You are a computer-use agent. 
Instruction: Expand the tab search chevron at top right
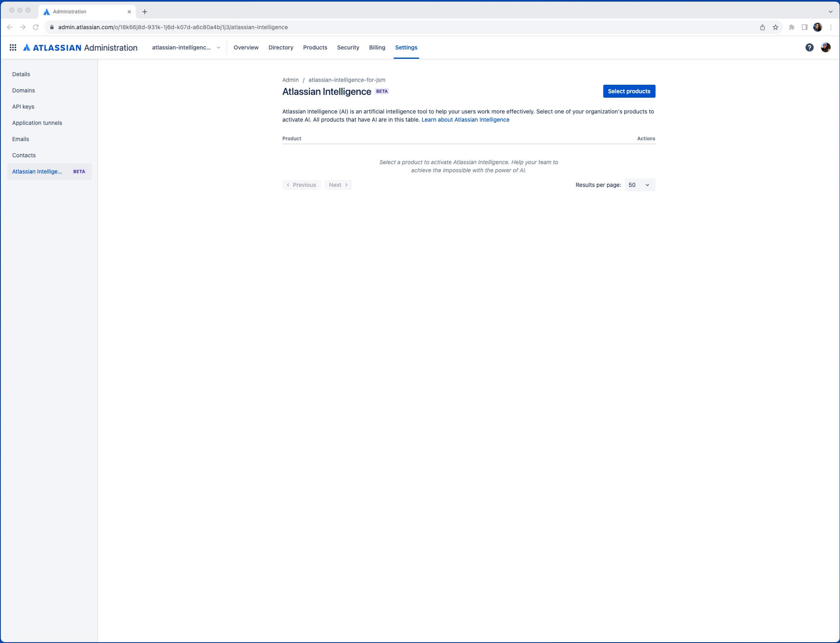click(x=830, y=11)
